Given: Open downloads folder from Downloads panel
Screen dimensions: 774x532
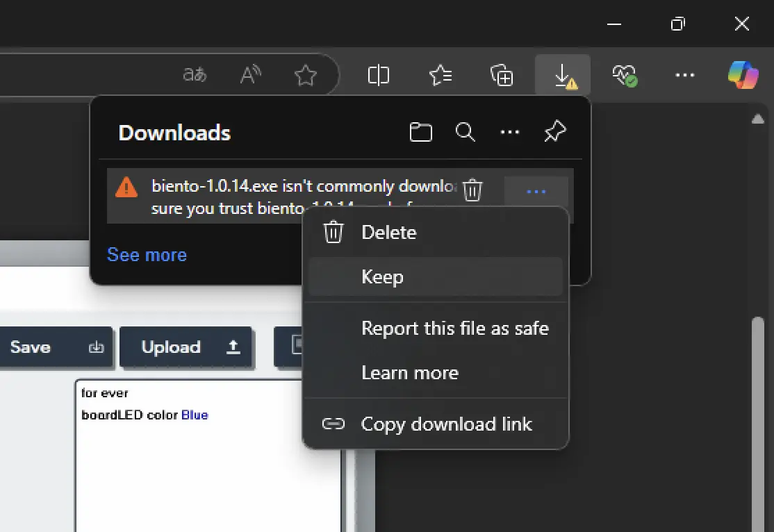Looking at the screenshot, I should click(420, 132).
